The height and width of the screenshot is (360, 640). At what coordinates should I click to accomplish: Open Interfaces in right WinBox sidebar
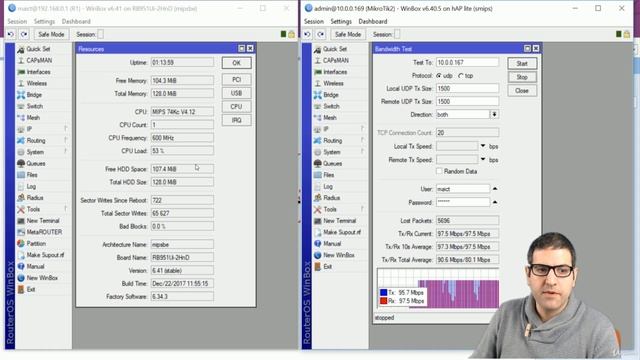(x=335, y=72)
